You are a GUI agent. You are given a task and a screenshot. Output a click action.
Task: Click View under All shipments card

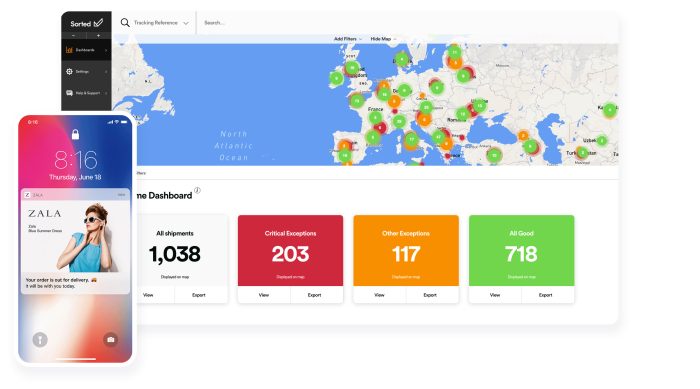(148, 295)
